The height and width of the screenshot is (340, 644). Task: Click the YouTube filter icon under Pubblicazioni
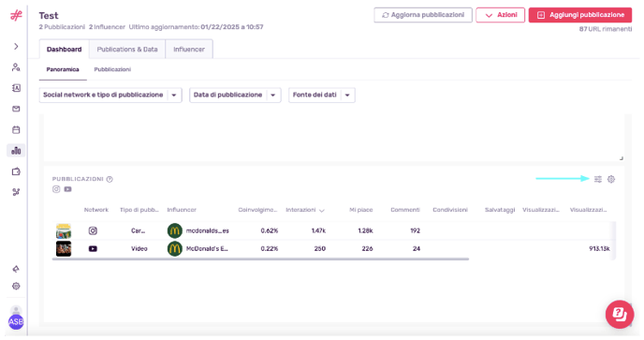pyautogui.click(x=67, y=189)
